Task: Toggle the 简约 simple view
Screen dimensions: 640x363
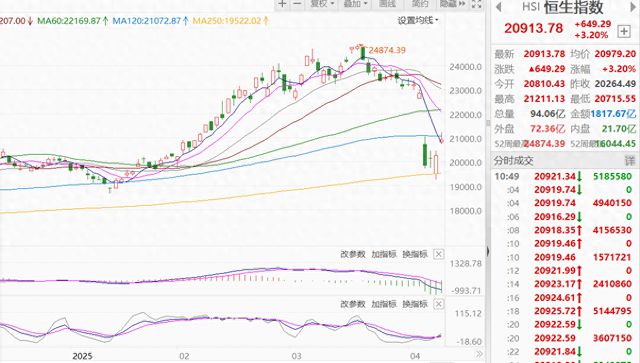Action: 420,4
